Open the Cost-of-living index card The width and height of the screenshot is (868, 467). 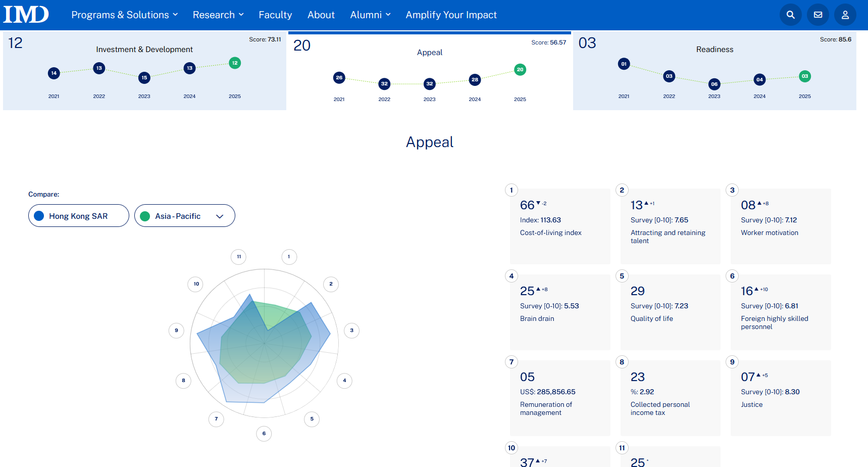point(560,226)
